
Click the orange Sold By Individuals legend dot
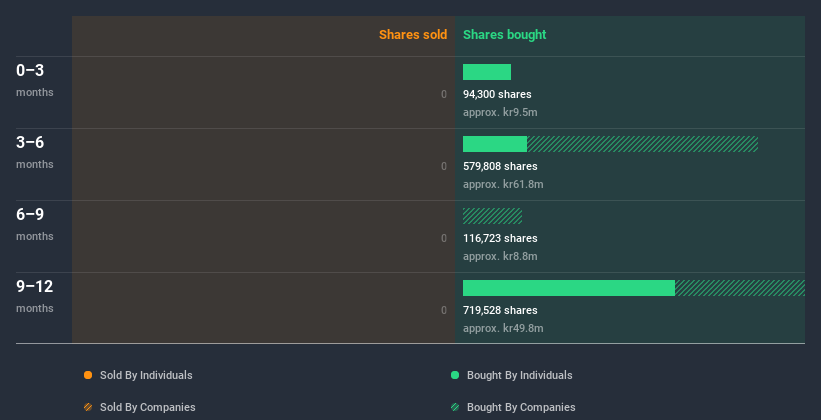tap(88, 375)
